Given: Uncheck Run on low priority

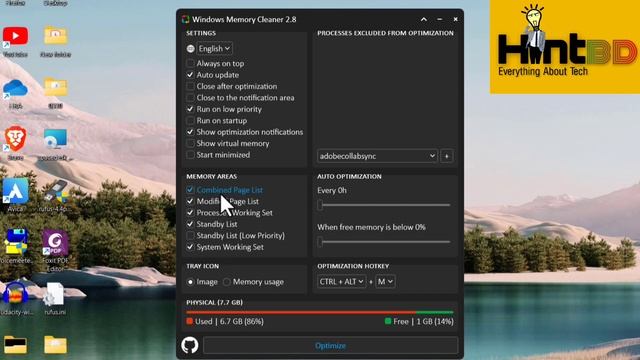Looking at the screenshot, I should tap(190, 109).
